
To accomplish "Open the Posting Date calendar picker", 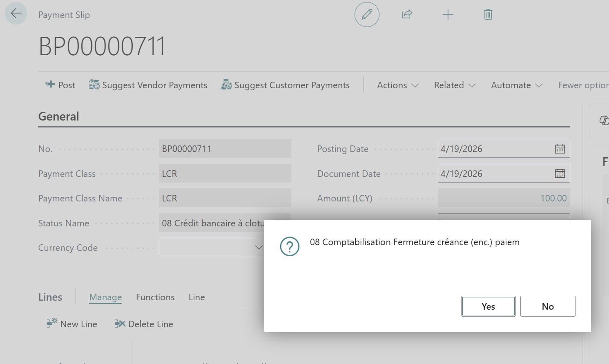I will pos(560,149).
